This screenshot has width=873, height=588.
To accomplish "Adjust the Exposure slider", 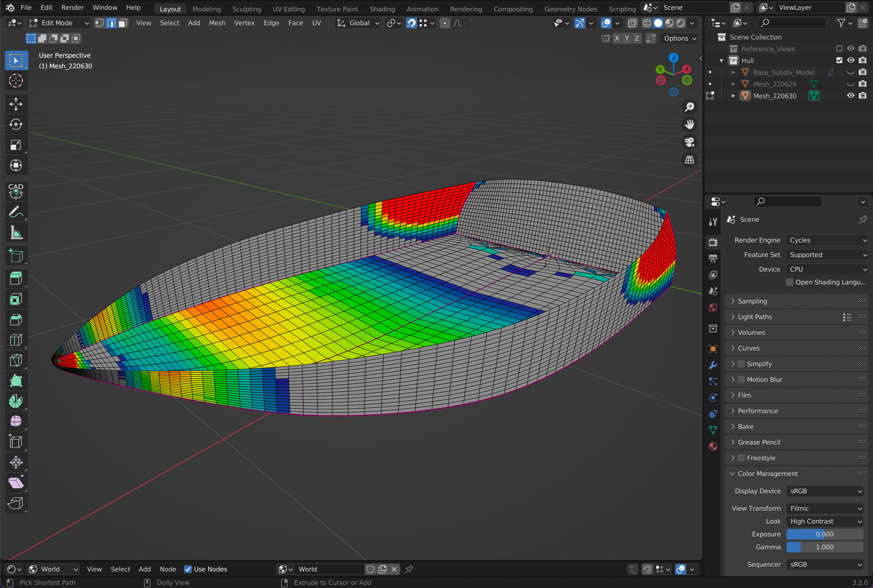I will [824, 534].
